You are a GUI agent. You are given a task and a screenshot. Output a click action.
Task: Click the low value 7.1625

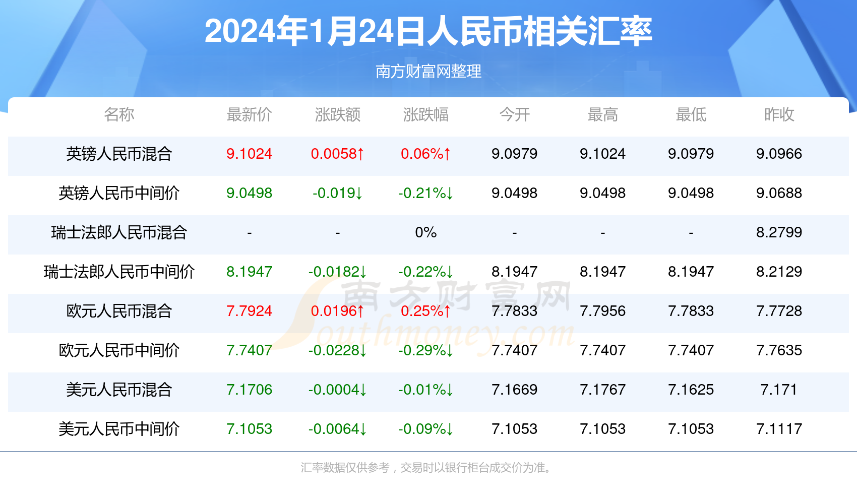pos(691,390)
